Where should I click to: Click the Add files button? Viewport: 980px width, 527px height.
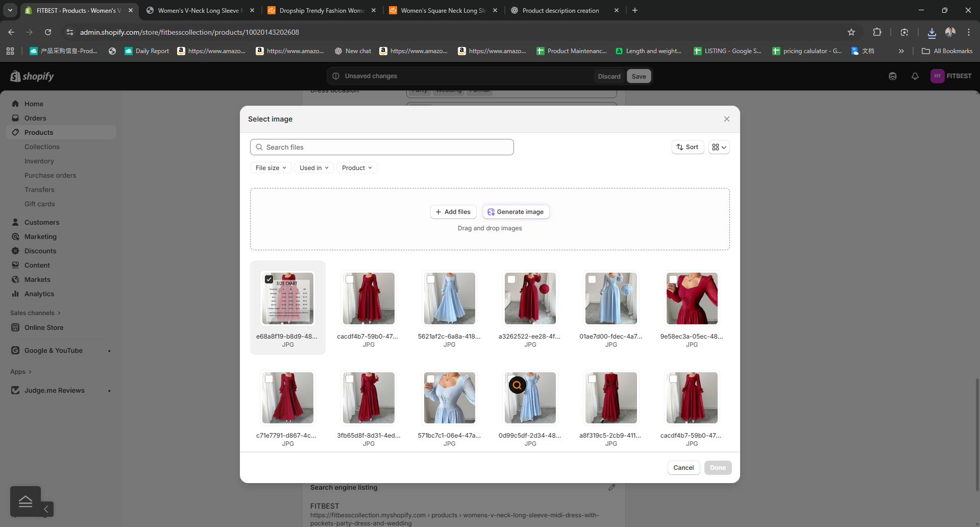453,212
